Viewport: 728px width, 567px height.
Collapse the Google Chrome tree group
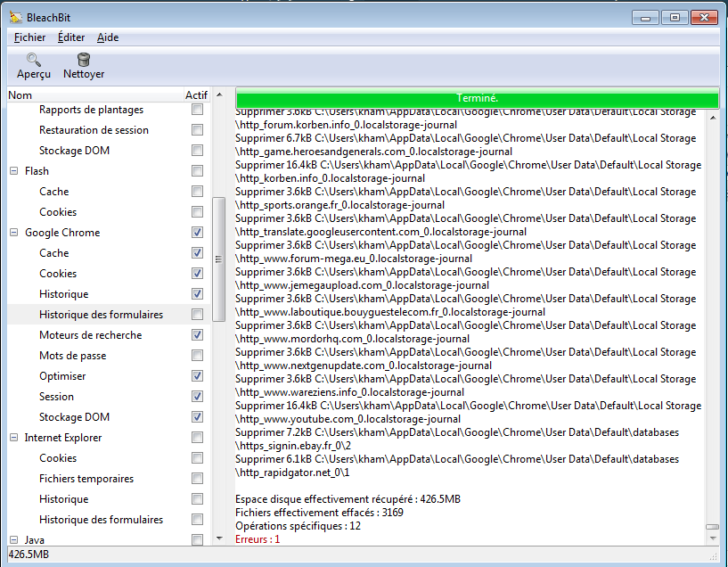point(13,233)
